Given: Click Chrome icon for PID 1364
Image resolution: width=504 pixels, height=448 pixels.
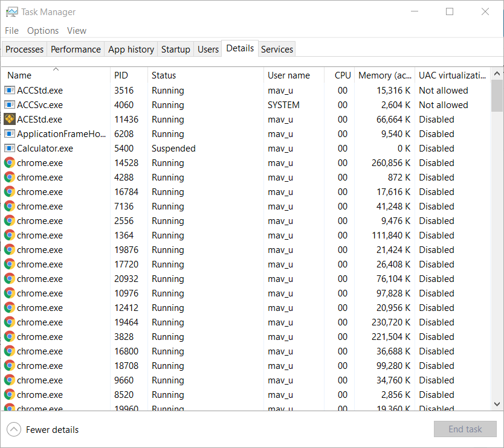Looking at the screenshot, I should [10, 235].
